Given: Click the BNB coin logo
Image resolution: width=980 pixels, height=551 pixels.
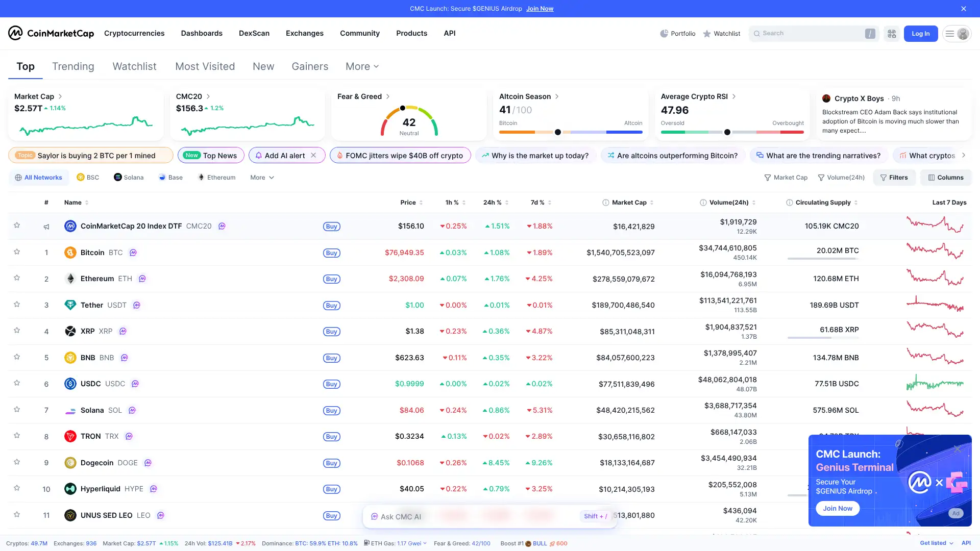Looking at the screenshot, I should pyautogui.click(x=70, y=358).
